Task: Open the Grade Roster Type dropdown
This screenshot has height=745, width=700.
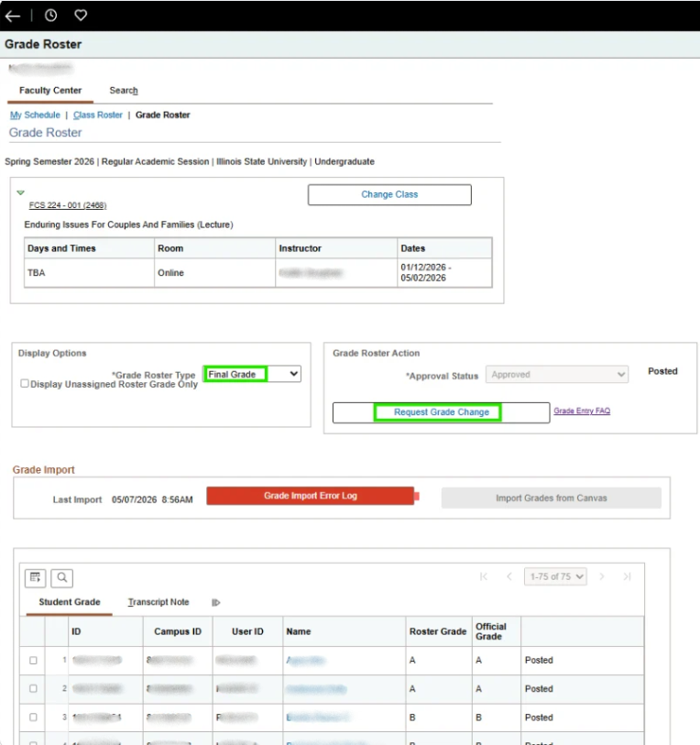Action: pos(252,374)
